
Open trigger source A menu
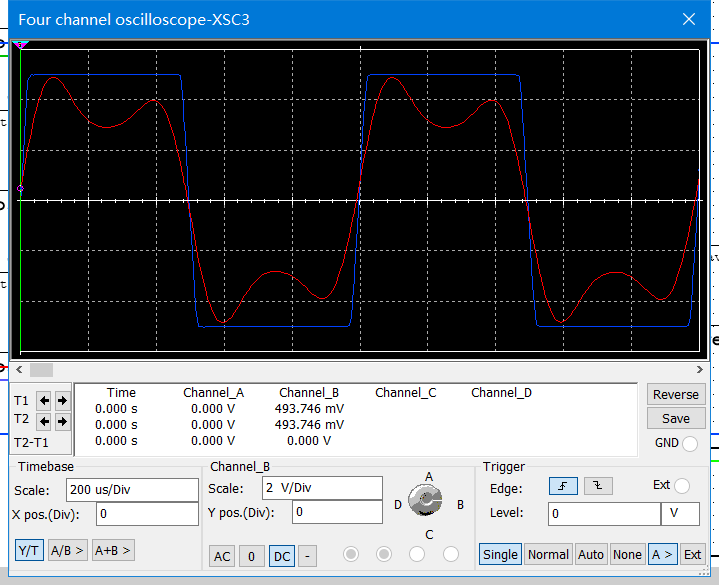(x=662, y=554)
